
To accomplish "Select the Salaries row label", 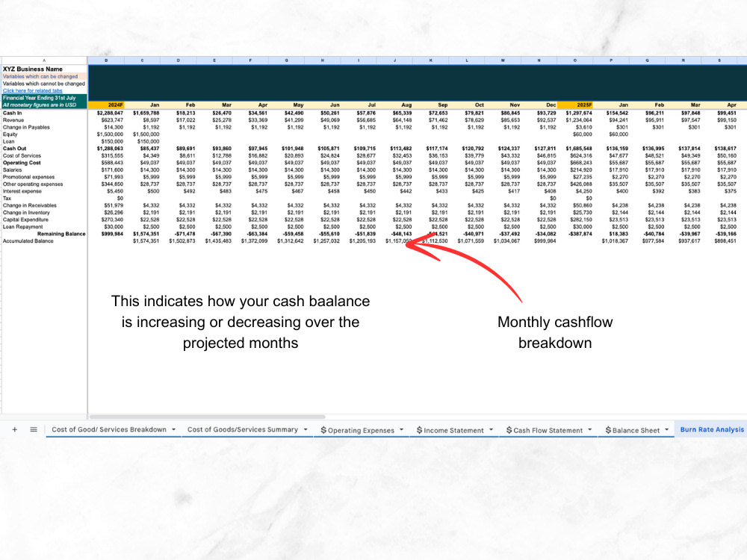I will [13, 170].
